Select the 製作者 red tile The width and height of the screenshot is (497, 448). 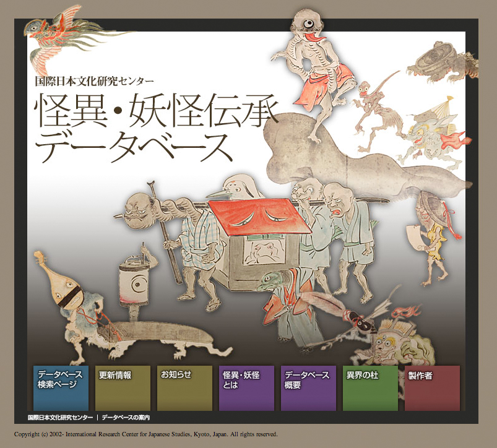[x=432, y=387]
